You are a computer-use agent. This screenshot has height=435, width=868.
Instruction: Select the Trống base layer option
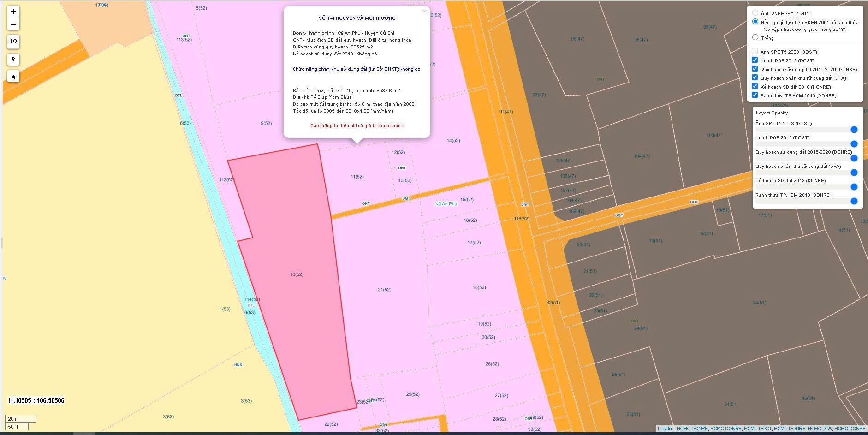pyautogui.click(x=755, y=37)
